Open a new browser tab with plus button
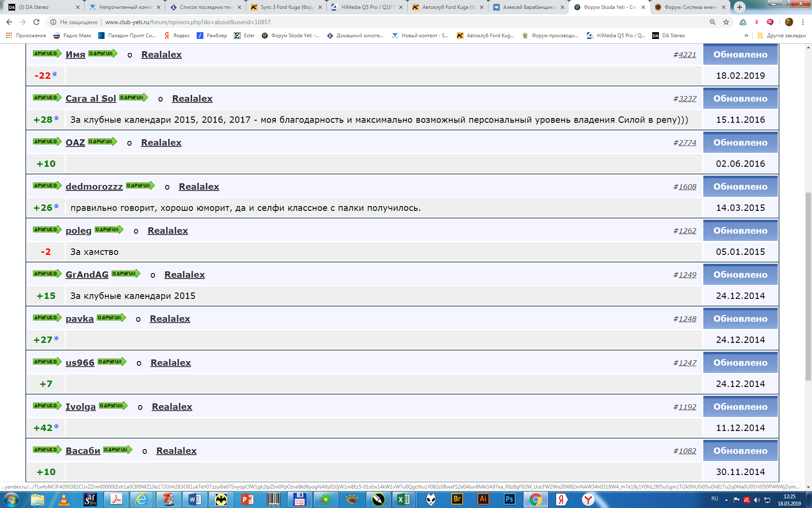The image size is (812, 508). [x=739, y=7]
